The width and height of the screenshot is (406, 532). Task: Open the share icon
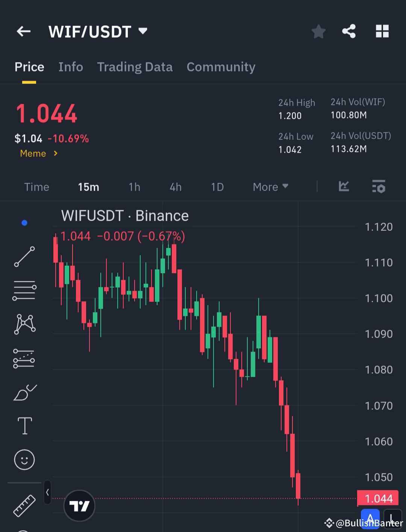pyautogui.click(x=349, y=32)
